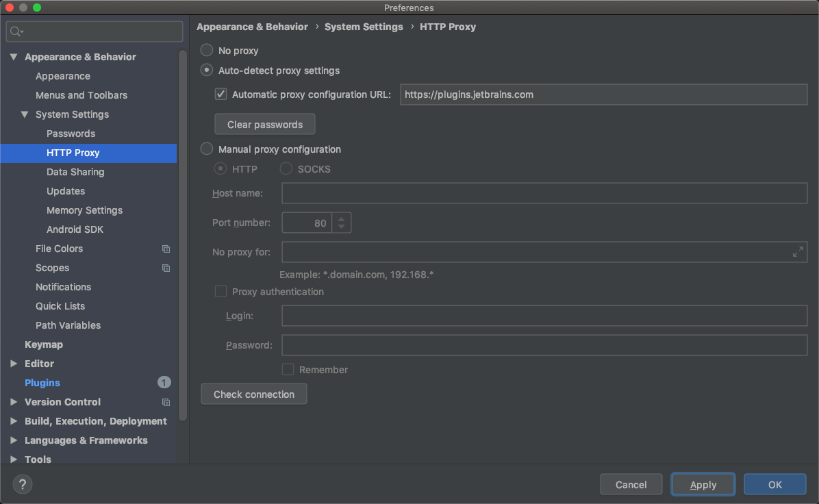The image size is (819, 504).
Task: Collapse the System Settings tree node
Action: point(25,114)
